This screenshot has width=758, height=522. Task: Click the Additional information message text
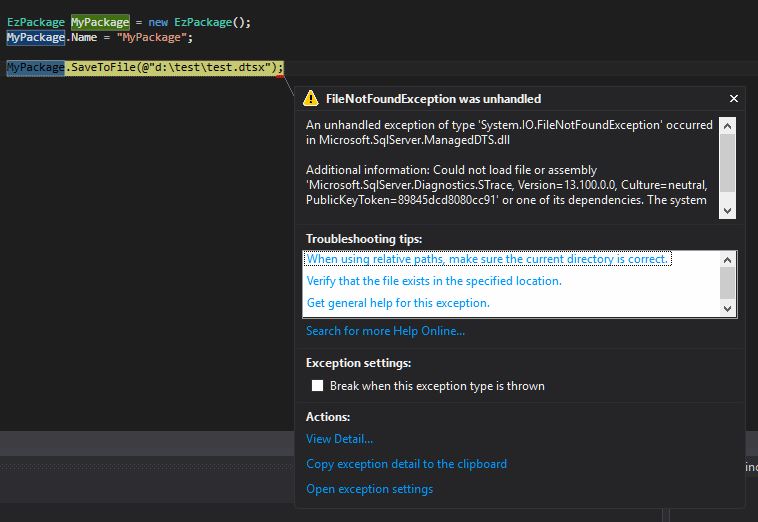507,185
